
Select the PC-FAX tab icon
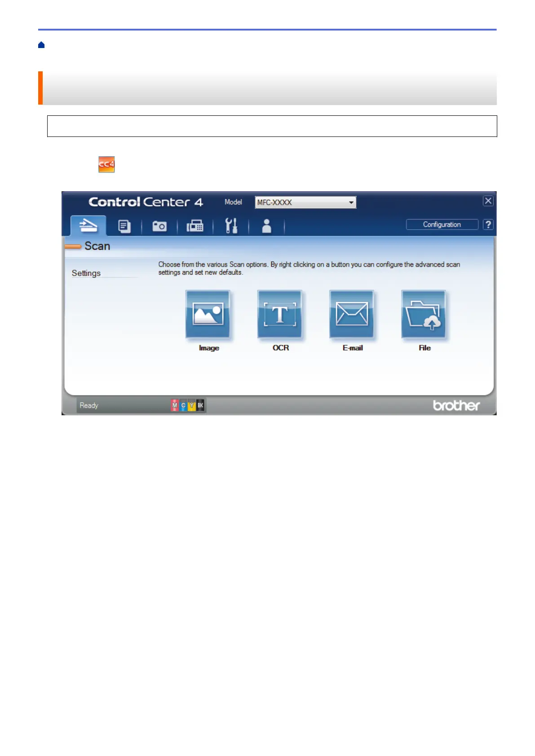[x=195, y=226]
